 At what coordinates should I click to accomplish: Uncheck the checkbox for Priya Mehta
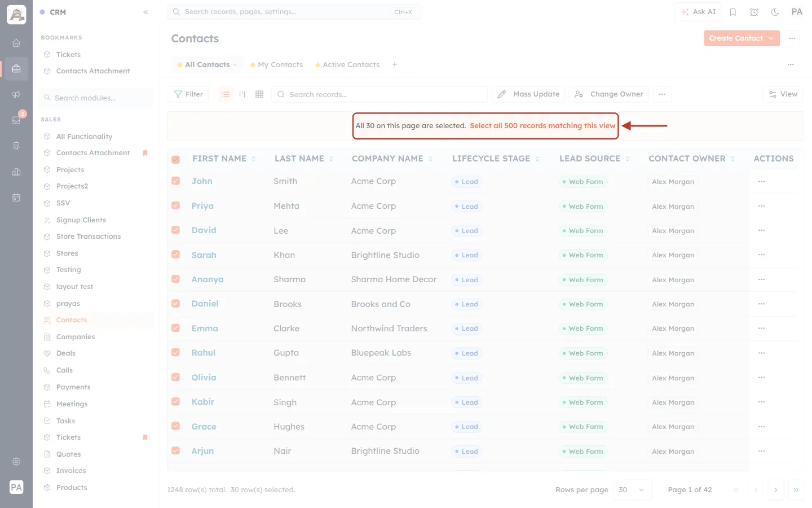click(176, 205)
